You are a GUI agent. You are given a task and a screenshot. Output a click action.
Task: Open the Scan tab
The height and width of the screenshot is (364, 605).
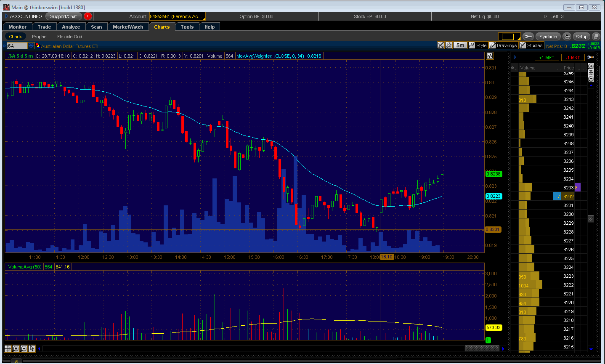click(x=96, y=27)
